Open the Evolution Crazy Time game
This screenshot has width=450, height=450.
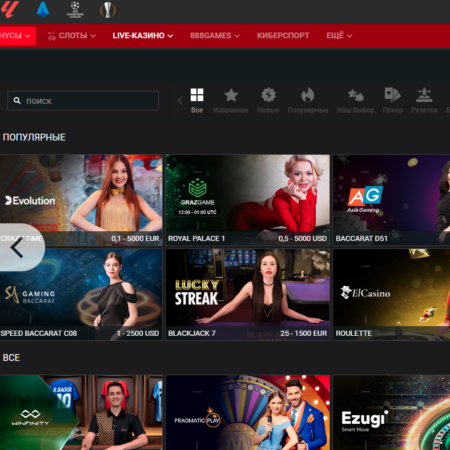pos(81,200)
